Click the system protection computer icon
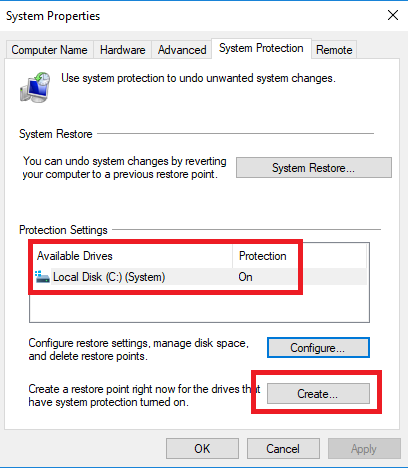The image size is (408, 468). pyautogui.click(x=35, y=87)
